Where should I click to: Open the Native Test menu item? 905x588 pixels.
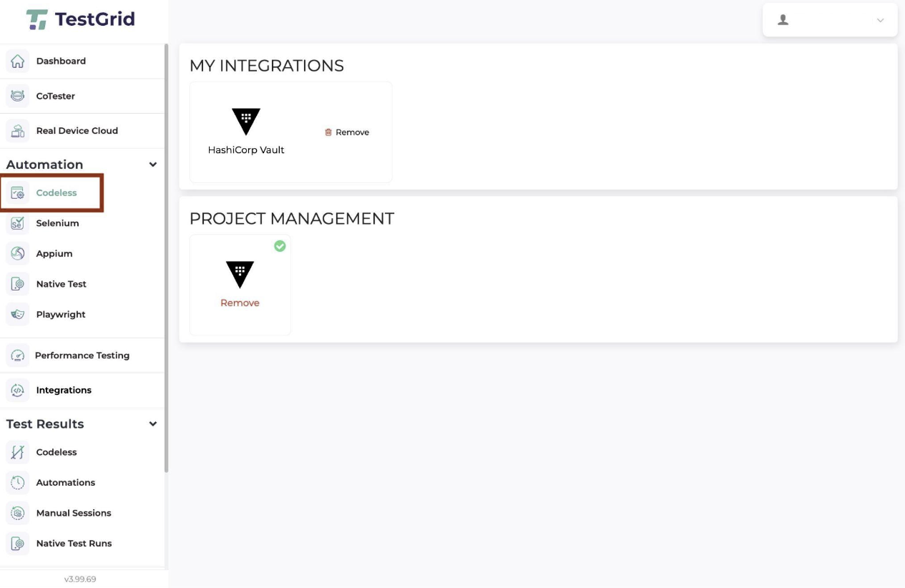[x=62, y=284]
